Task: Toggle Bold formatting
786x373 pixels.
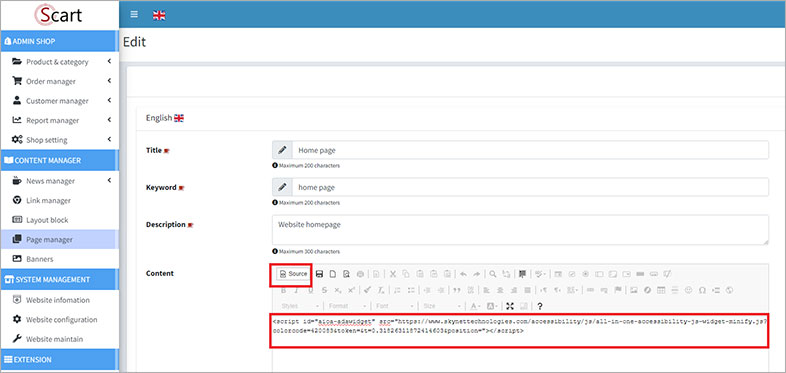Action: [283, 290]
